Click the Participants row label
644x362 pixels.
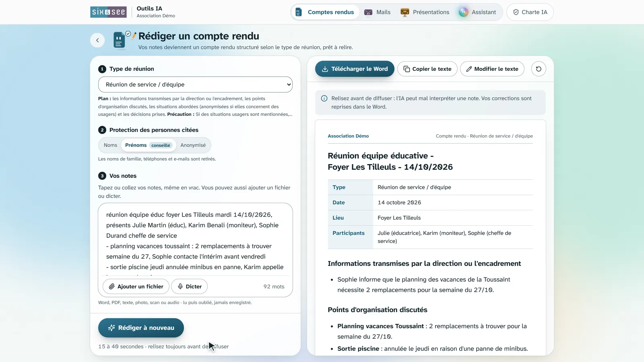[x=349, y=233]
